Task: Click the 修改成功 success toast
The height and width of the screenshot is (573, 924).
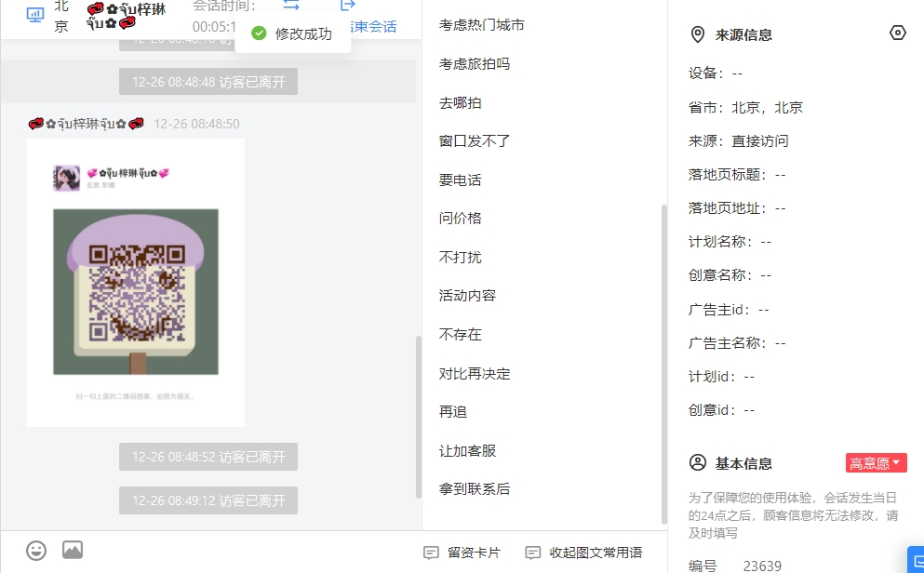Action: [293, 33]
